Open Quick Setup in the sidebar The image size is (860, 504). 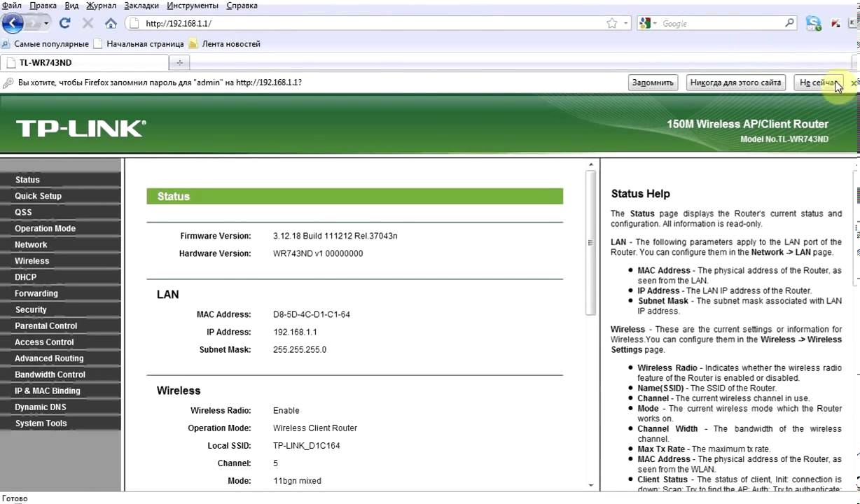(60, 196)
